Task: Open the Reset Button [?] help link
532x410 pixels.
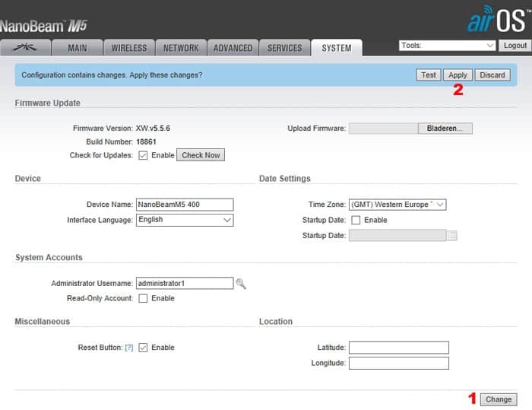Action: [129, 348]
